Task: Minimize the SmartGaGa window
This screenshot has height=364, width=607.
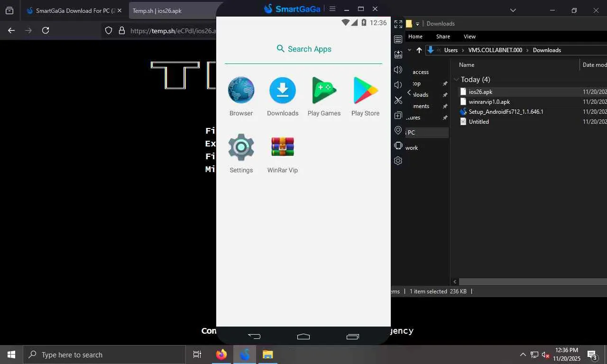Action: [x=347, y=9]
